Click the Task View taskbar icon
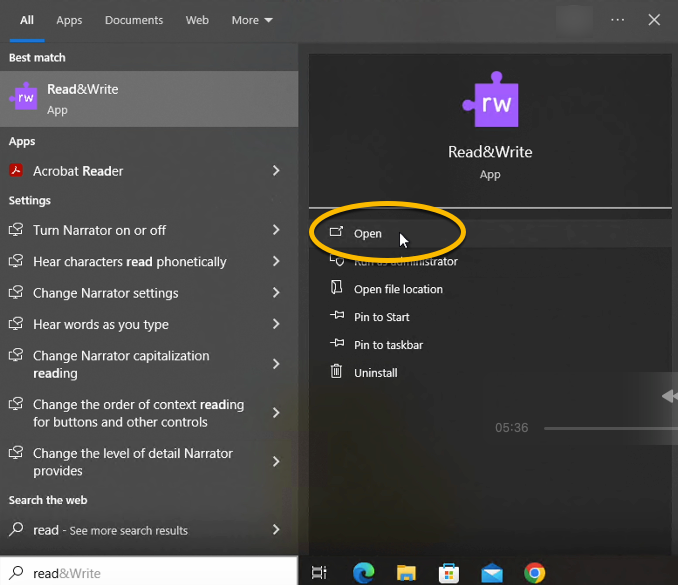This screenshot has height=585, width=678. pos(319,572)
